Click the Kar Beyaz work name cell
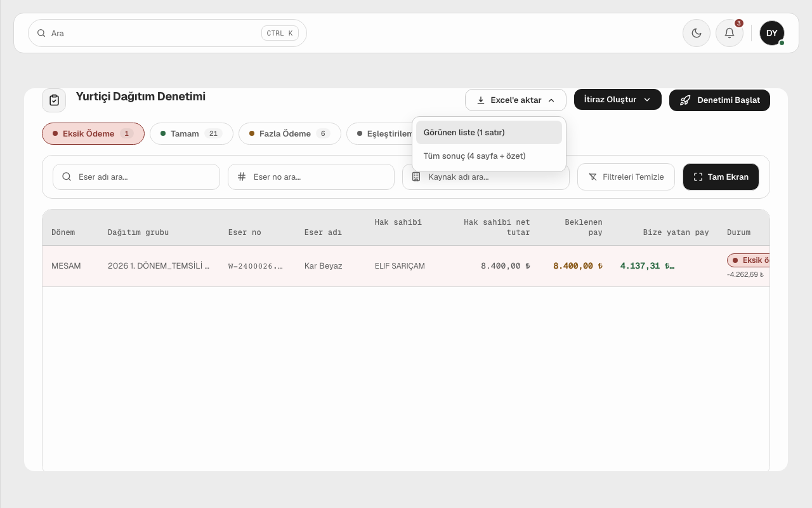The width and height of the screenshot is (812, 508). 324,266
